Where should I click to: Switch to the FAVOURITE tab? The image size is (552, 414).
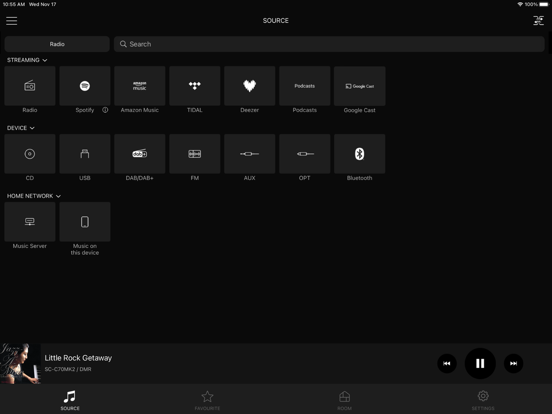[x=207, y=400]
